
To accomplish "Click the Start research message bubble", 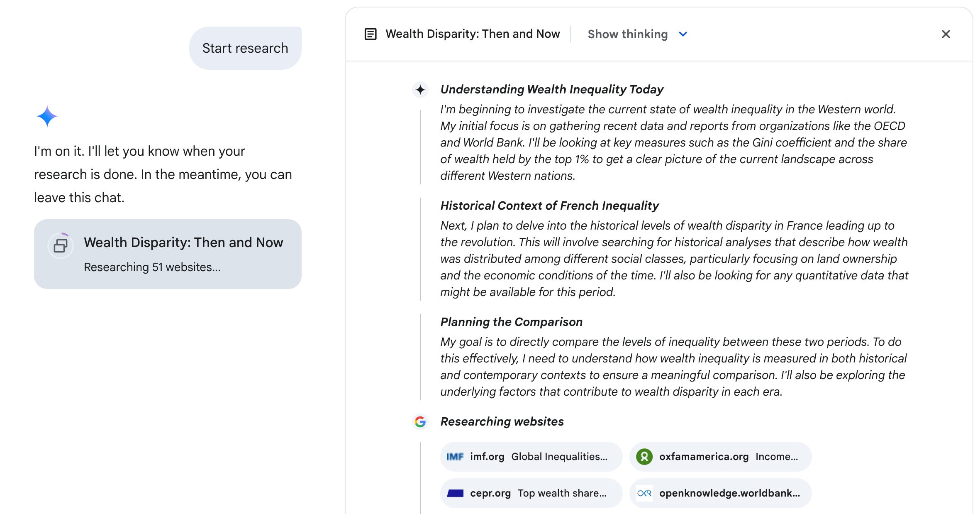I will 245,48.
